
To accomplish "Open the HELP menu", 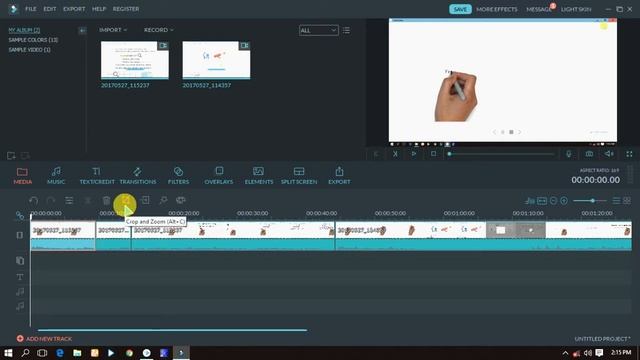I will point(99,9).
